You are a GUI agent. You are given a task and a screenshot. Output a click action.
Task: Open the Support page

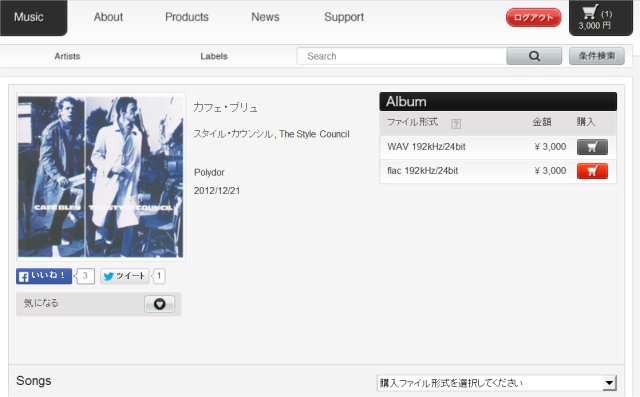tap(344, 17)
